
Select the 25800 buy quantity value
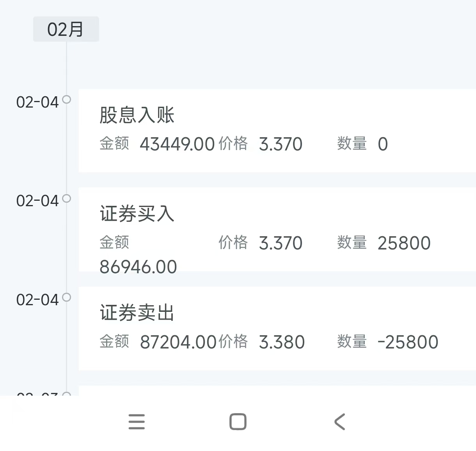(404, 243)
